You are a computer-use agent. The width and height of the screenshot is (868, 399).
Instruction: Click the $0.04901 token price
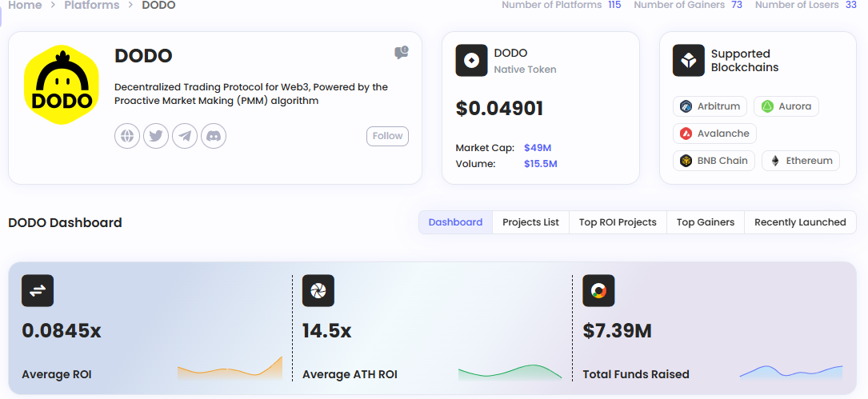(499, 109)
